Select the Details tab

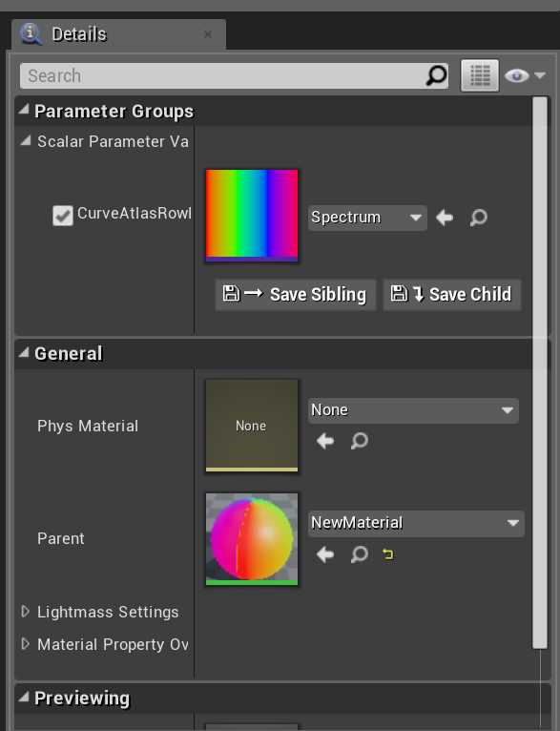tap(119, 34)
